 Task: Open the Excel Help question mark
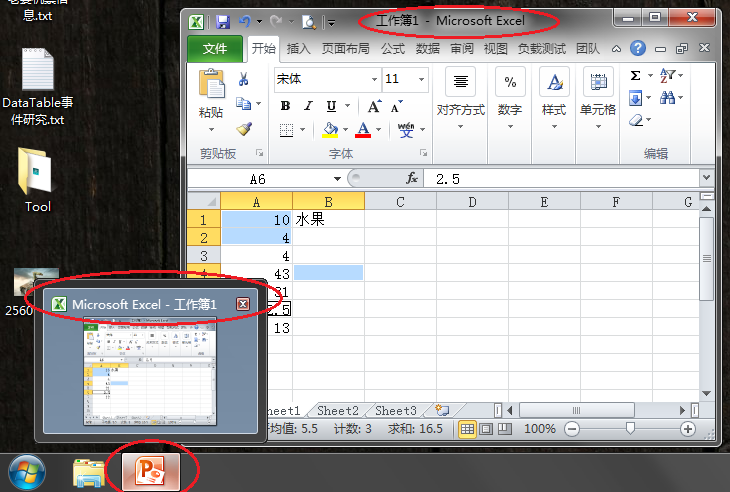638,48
